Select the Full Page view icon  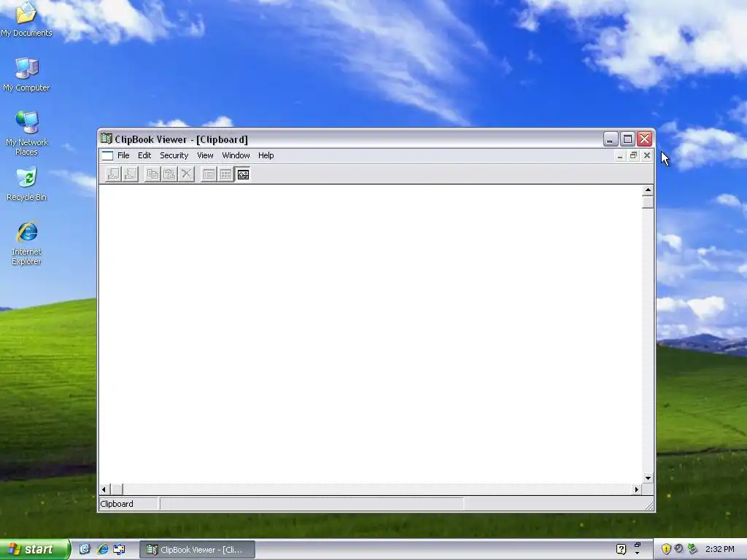[x=243, y=174]
